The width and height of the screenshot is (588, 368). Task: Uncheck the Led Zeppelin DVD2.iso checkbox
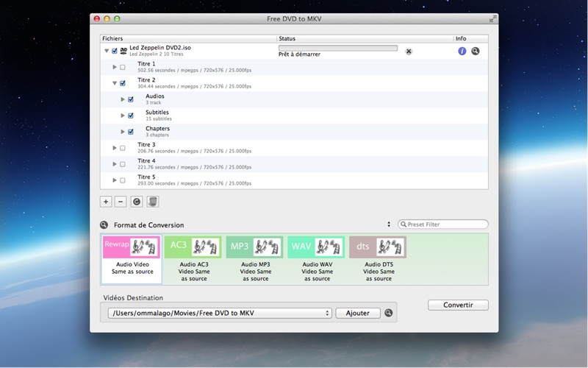[115, 51]
